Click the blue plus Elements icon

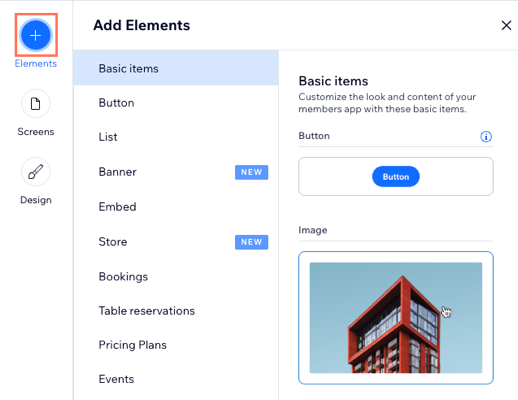36,35
